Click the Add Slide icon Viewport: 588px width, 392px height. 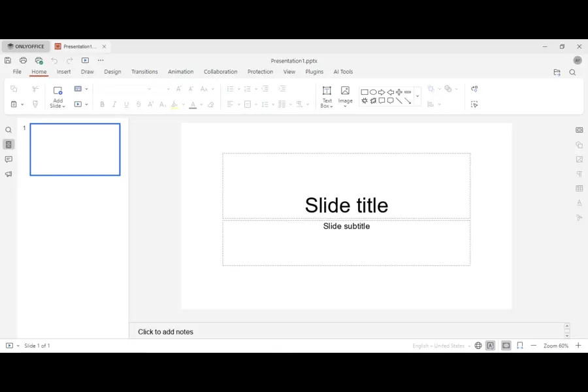(57, 91)
